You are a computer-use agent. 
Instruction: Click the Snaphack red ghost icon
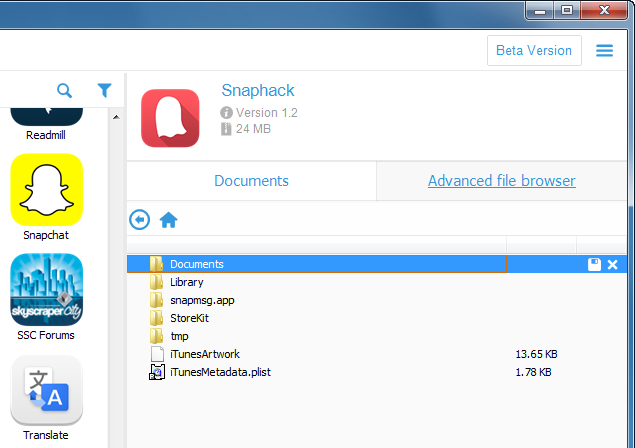click(x=170, y=118)
